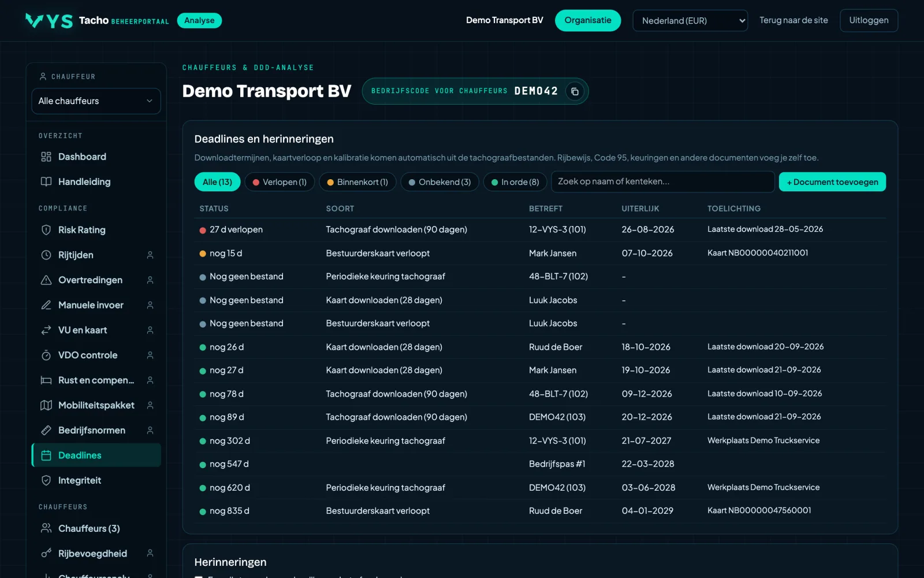
Task: Click the Rust en compensatie bed icon
Action: pyautogui.click(x=46, y=380)
